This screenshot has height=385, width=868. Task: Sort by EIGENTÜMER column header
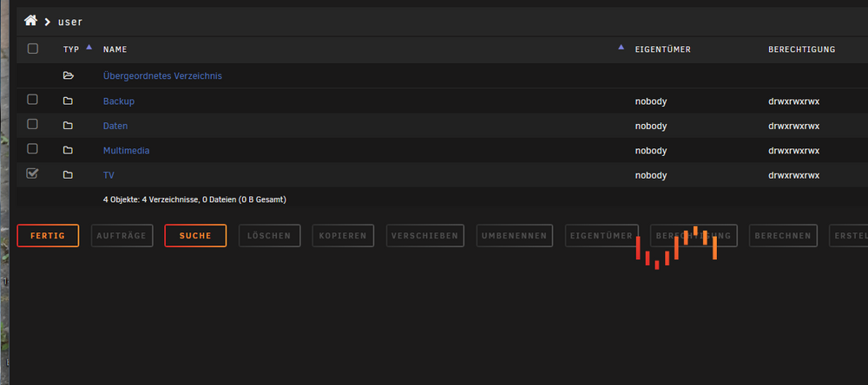[x=662, y=49]
